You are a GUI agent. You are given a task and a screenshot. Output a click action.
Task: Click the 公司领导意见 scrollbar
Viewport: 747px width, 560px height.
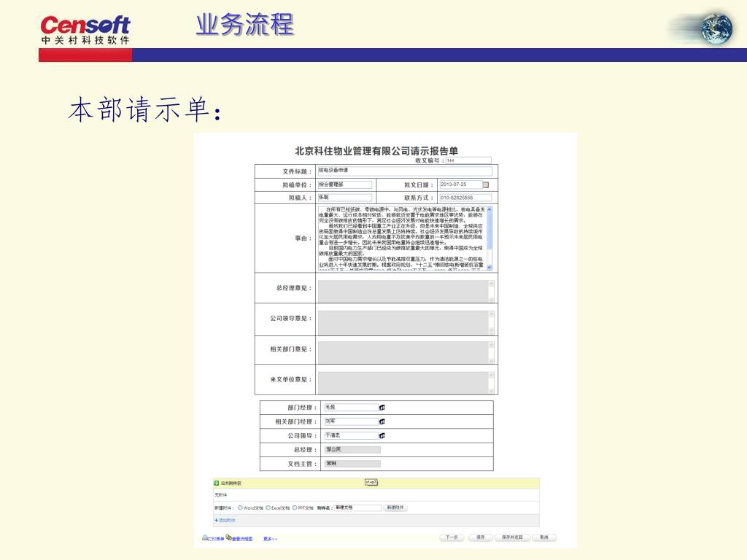pos(491,322)
